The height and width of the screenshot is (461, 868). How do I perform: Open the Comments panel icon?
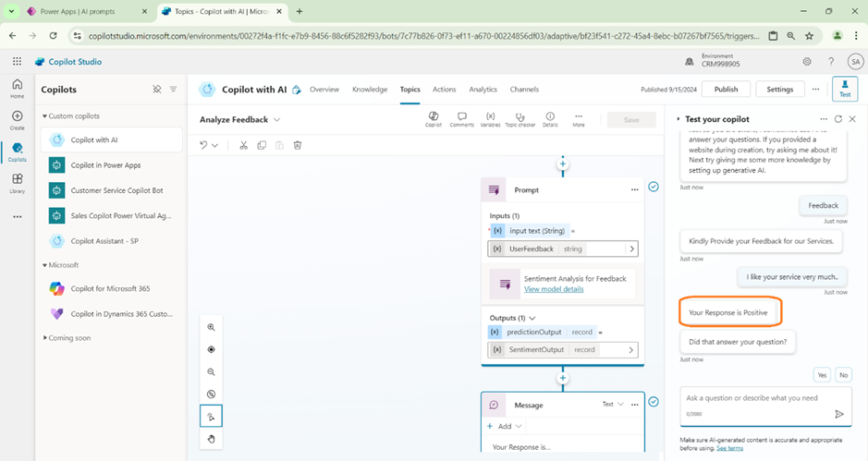pos(461,119)
